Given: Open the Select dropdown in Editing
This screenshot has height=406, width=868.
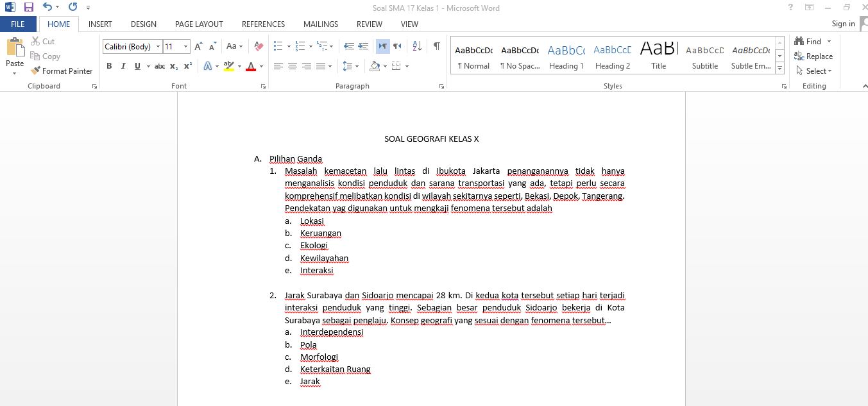Looking at the screenshot, I should point(814,71).
